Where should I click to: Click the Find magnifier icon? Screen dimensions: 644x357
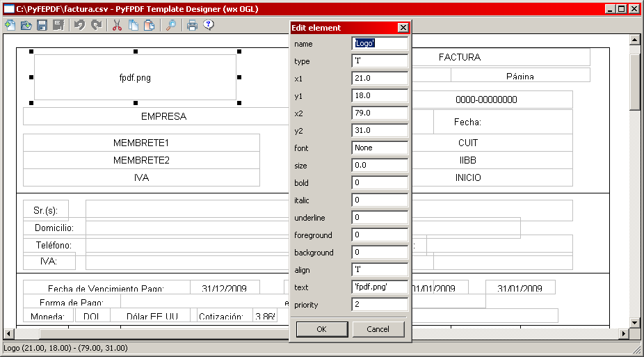pos(171,25)
